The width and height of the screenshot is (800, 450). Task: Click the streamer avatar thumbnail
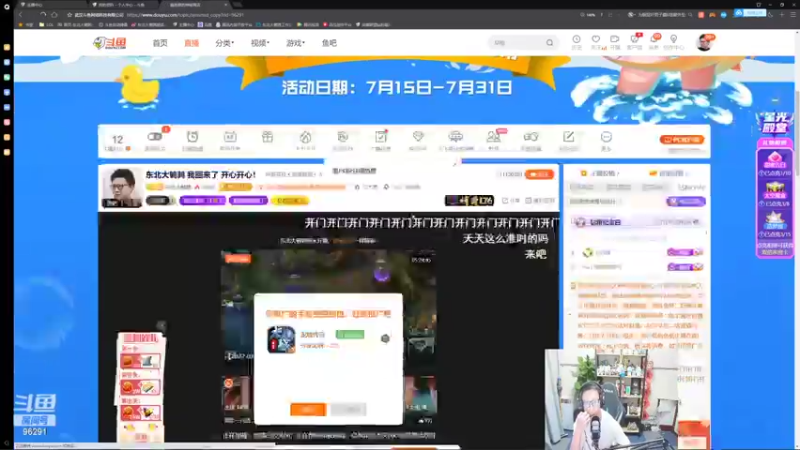(121, 187)
